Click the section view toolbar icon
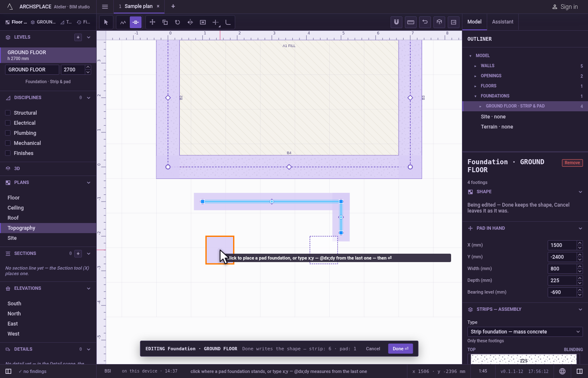 (454, 22)
